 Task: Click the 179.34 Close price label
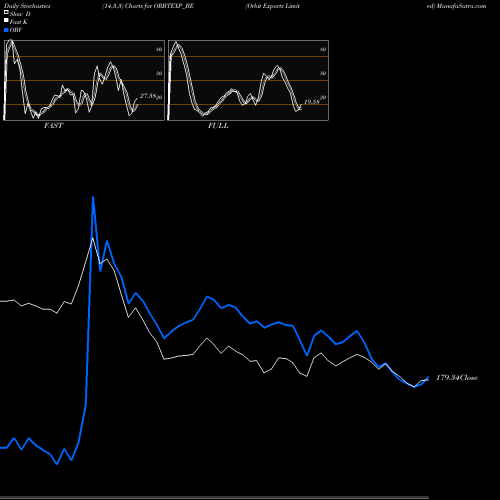click(457, 378)
